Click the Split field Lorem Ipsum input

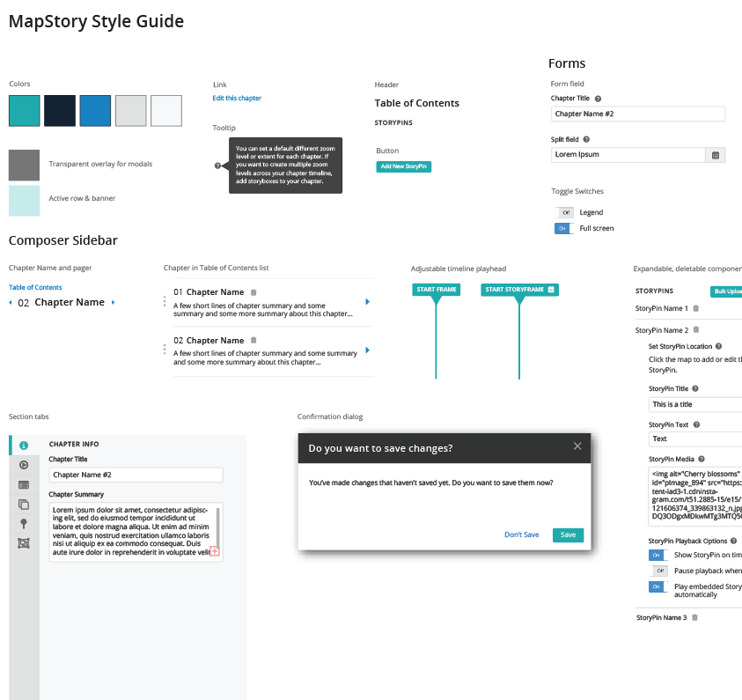point(628,155)
